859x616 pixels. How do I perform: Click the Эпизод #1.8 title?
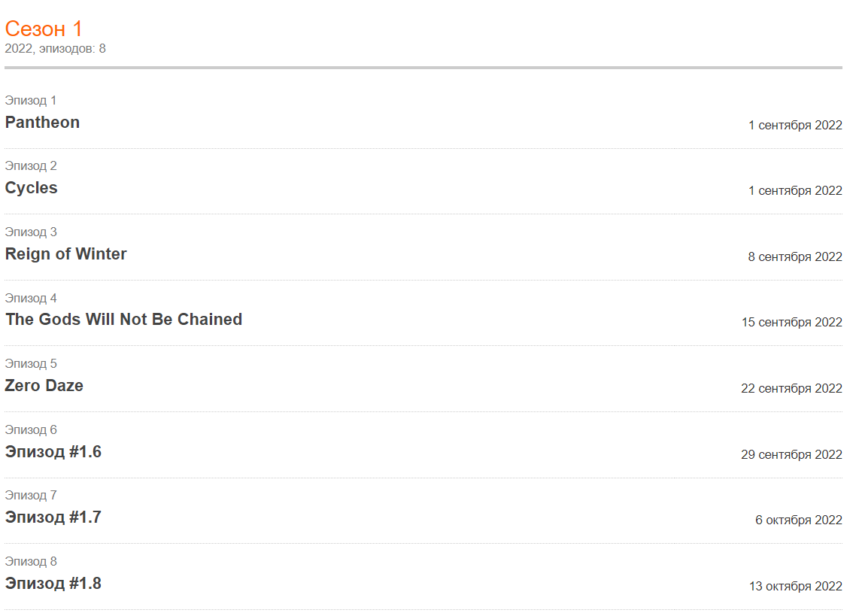pos(53,584)
